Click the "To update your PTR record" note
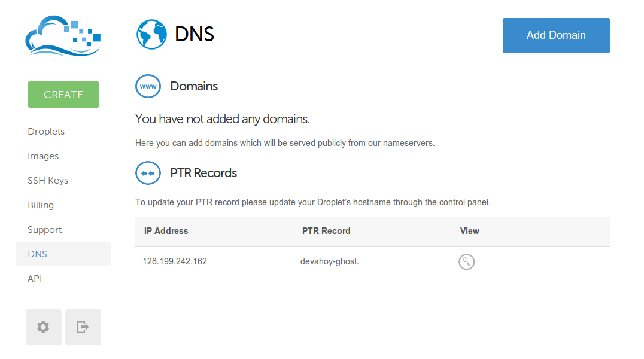 (x=312, y=202)
